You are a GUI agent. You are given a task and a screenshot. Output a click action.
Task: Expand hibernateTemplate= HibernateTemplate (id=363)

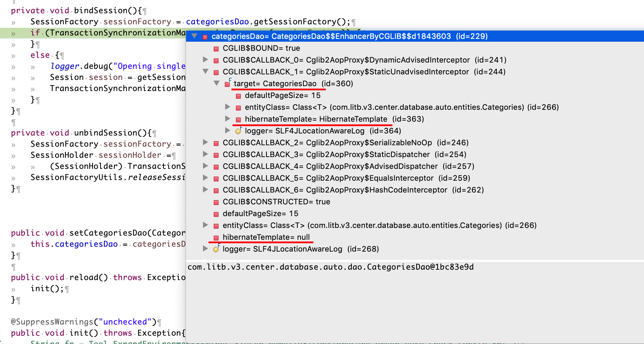click(228, 119)
